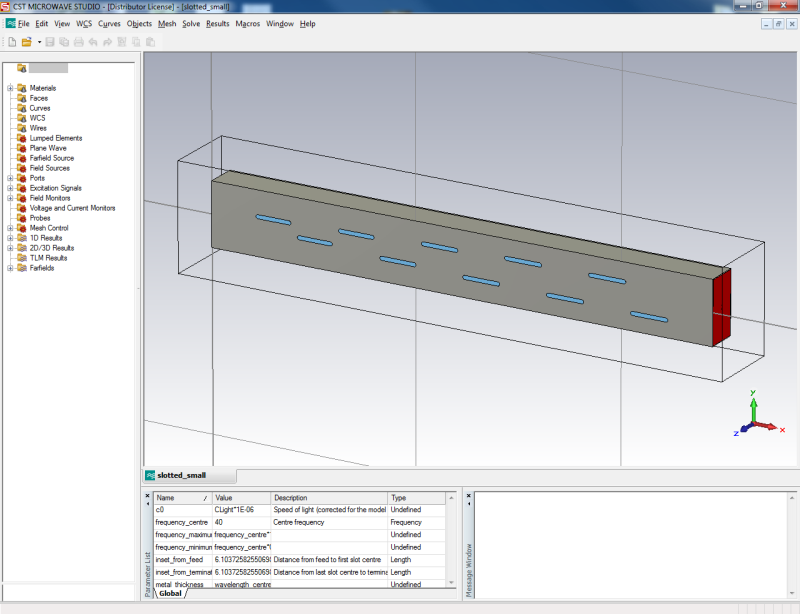
Task: Select the Farfield Source tree item
Action: (52, 158)
